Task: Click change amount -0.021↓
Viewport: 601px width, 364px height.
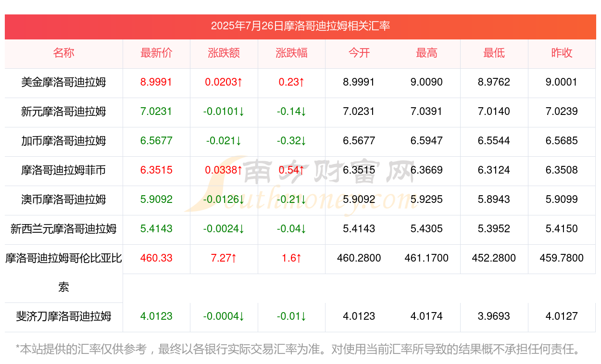Action: click(x=224, y=141)
